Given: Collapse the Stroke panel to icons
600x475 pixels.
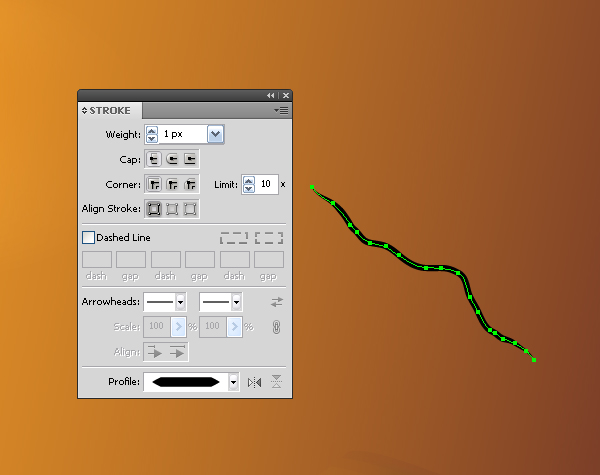Looking at the screenshot, I should (x=271, y=95).
